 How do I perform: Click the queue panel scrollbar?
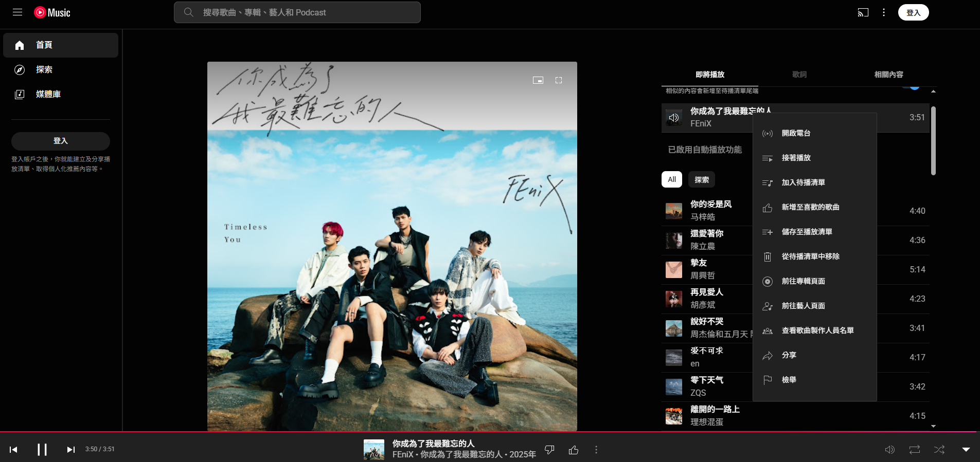[933, 141]
